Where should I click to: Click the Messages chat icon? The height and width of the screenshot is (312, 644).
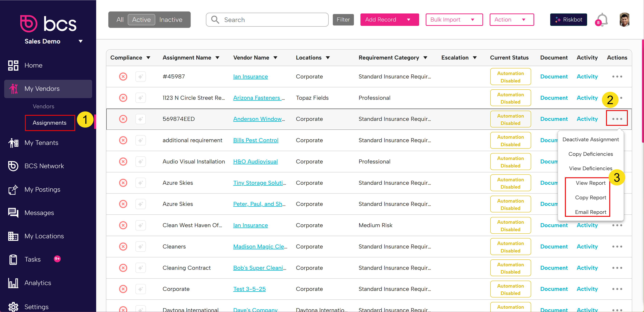(x=13, y=213)
